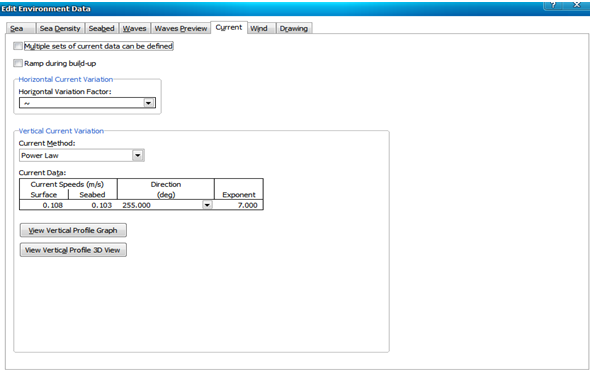Click the help question mark button
Screen dimensions: 590x370
point(554,5)
